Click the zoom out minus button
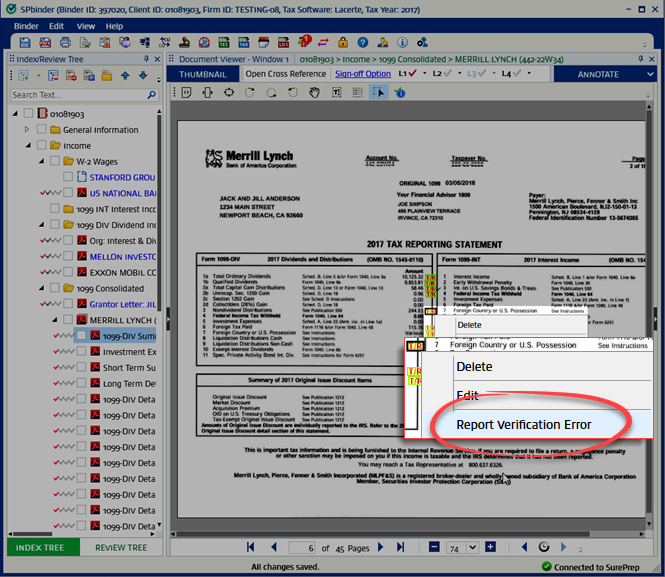Image resolution: width=665 pixels, height=577 pixels. (x=434, y=547)
